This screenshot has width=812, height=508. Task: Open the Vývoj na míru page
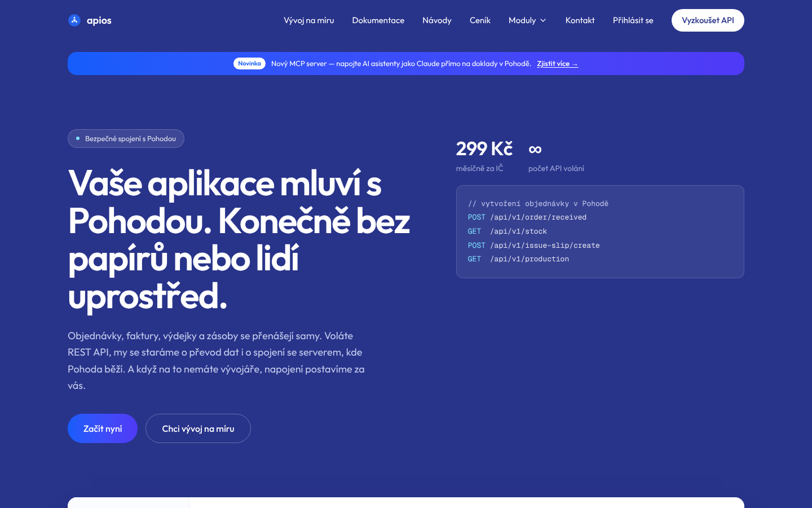(x=309, y=20)
